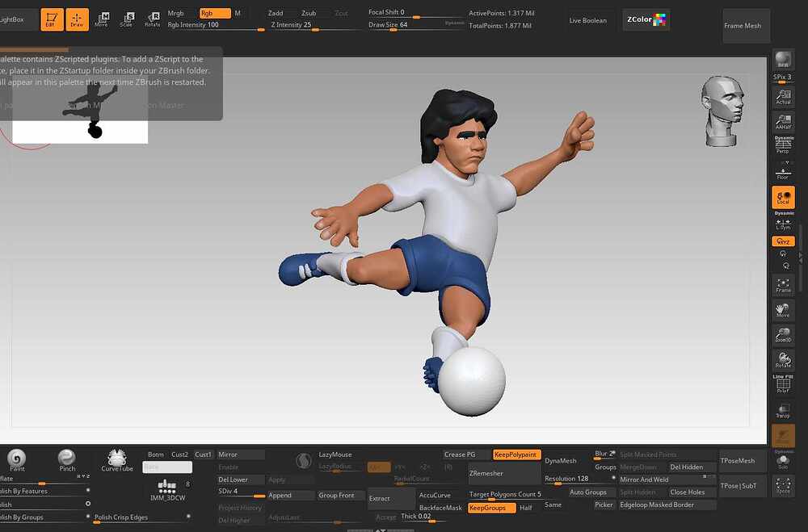Image resolution: width=808 pixels, height=532 pixels.
Task: Click the Frame Mesh button
Action: pyautogui.click(x=742, y=25)
